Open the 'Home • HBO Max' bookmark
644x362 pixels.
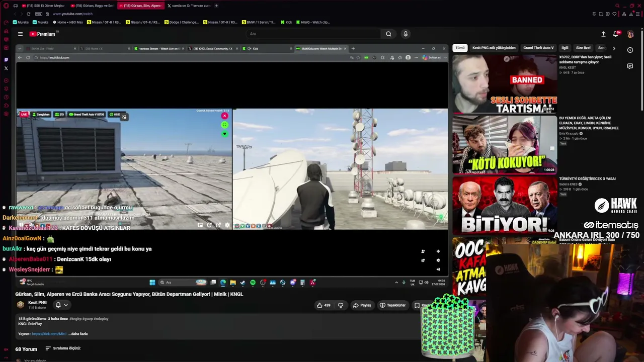tap(67, 22)
